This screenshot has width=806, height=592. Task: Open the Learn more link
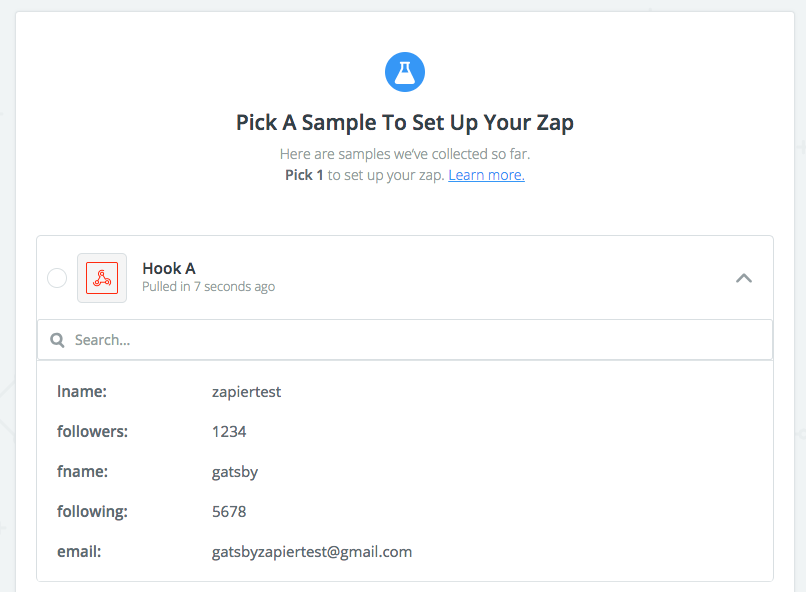coord(486,175)
